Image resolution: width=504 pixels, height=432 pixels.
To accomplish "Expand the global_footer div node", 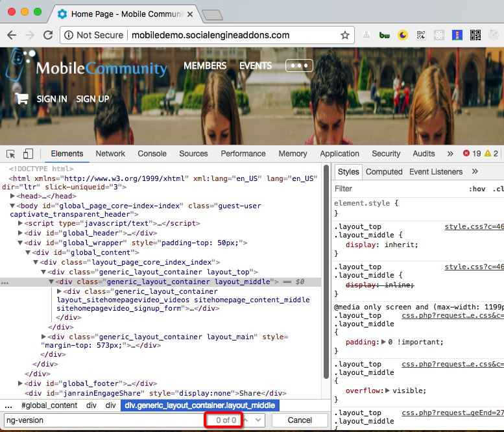I will (x=20, y=383).
